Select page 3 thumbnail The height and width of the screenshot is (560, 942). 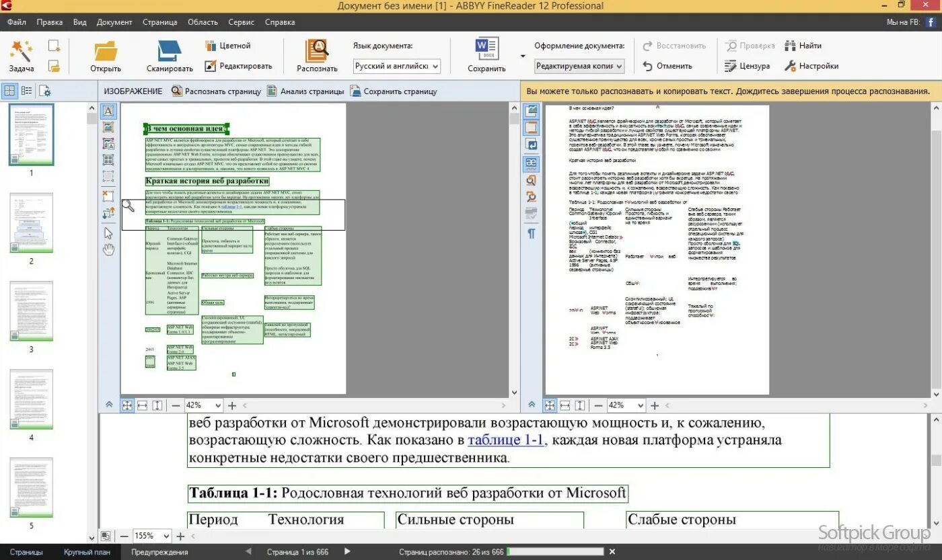point(31,312)
